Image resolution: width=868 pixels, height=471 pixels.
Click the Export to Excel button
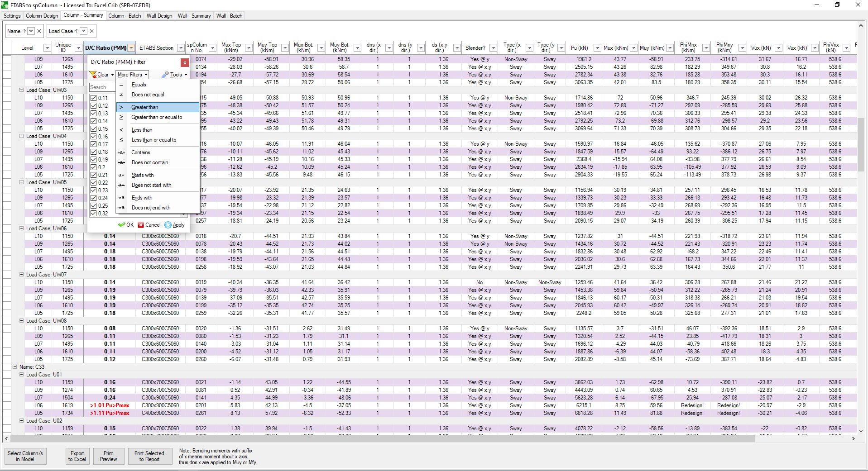77,456
